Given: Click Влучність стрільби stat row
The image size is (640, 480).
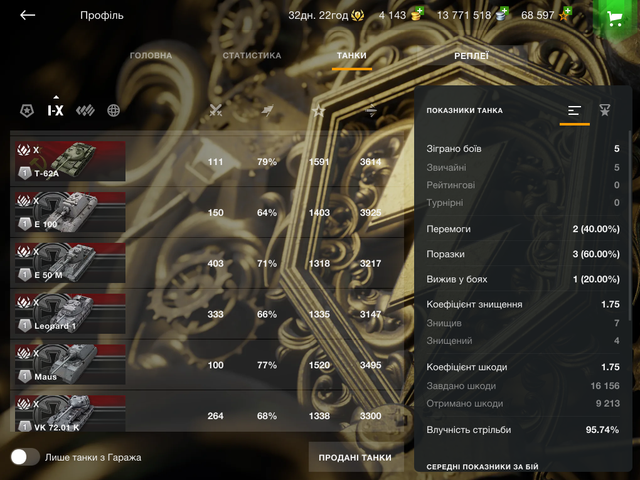Looking at the screenshot, I should click(523, 429).
